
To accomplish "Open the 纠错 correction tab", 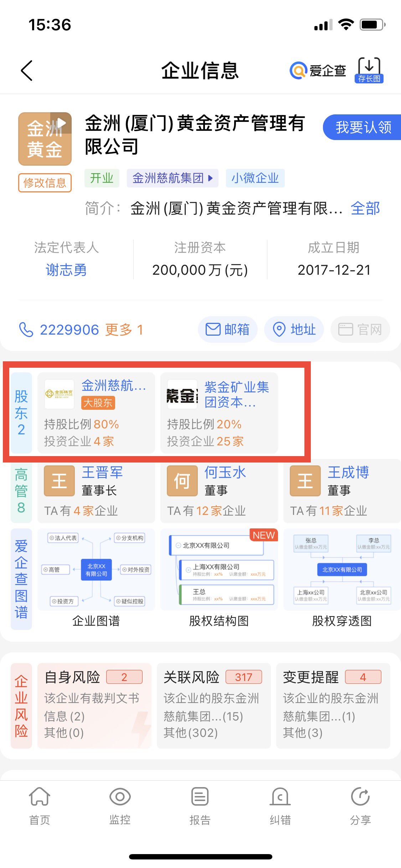I will pyautogui.click(x=280, y=806).
